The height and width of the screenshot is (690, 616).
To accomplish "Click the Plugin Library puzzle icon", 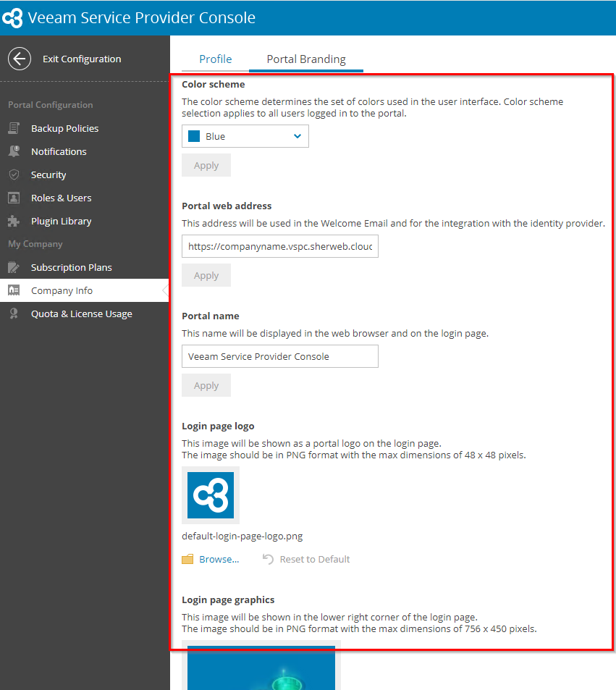I will click(14, 221).
